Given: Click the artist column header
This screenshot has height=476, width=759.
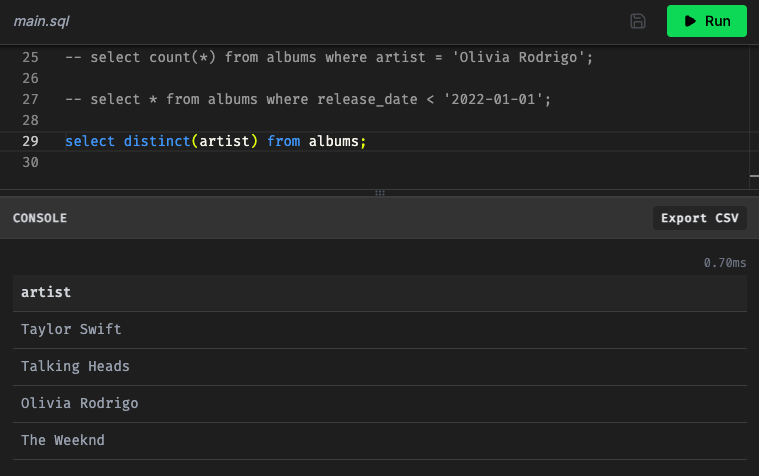Looking at the screenshot, I should (46, 292).
